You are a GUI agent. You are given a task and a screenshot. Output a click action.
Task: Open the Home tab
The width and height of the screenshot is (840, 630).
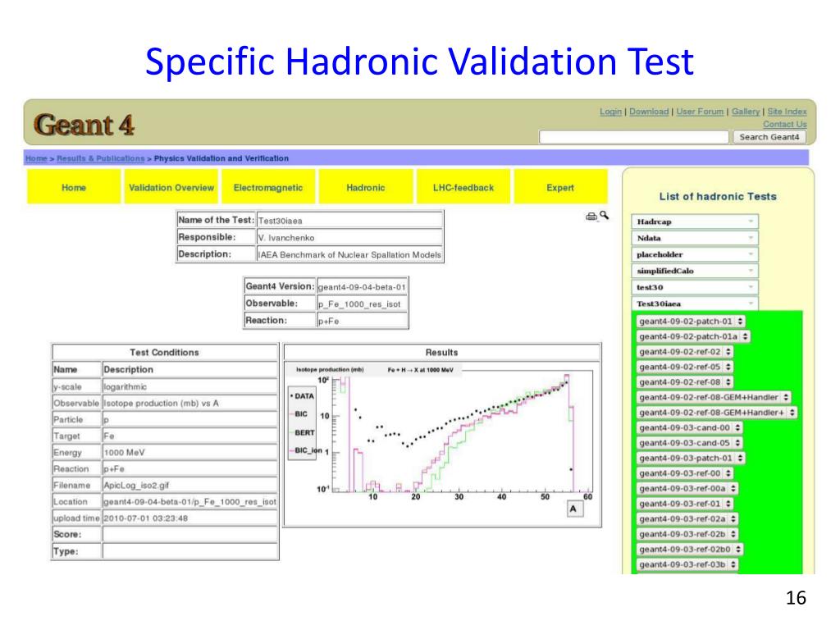point(74,188)
